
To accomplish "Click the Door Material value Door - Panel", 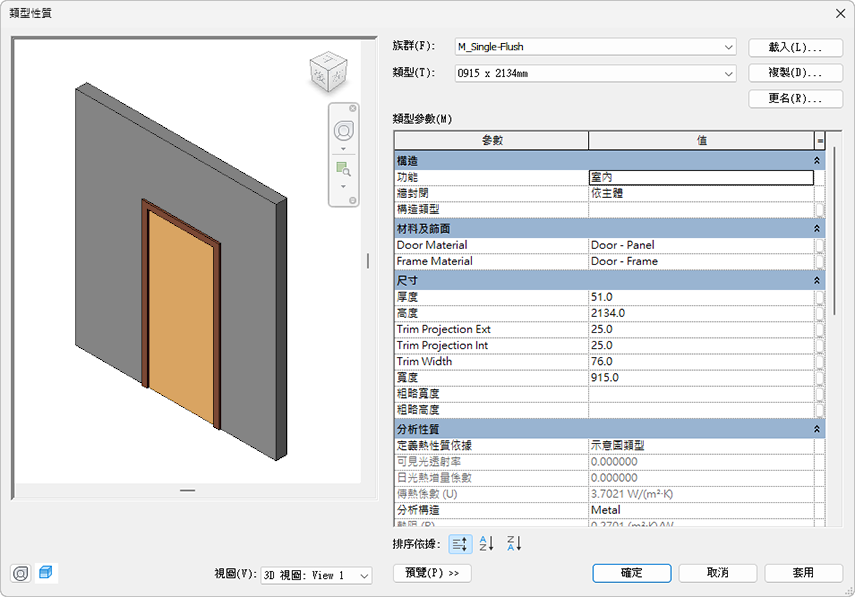I will click(x=701, y=245).
